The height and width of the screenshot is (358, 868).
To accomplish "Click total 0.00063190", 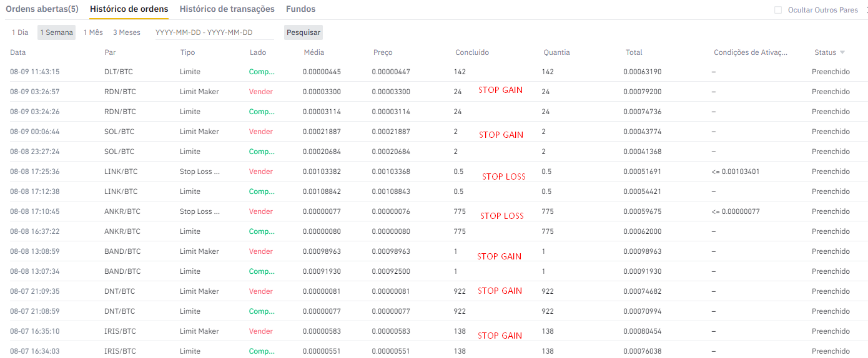I will tap(643, 72).
